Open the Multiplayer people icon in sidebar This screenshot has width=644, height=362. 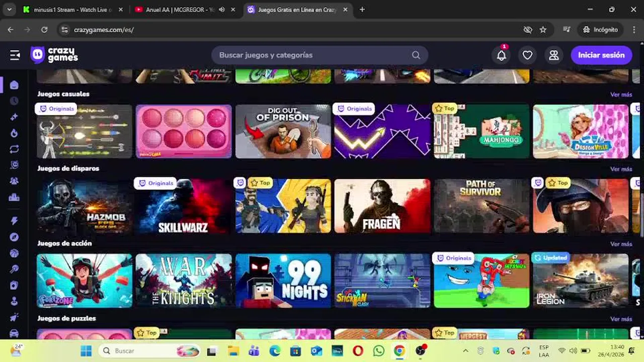click(x=14, y=181)
